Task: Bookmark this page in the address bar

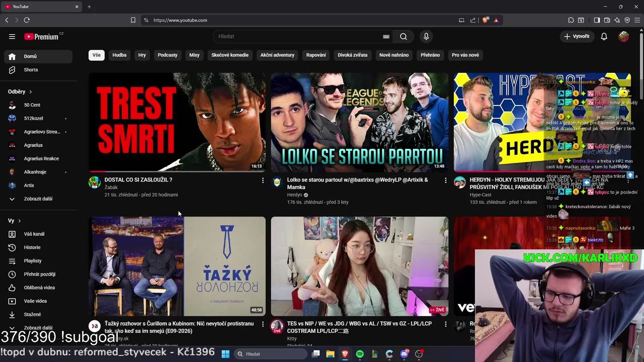Action: click(x=133, y=20)
